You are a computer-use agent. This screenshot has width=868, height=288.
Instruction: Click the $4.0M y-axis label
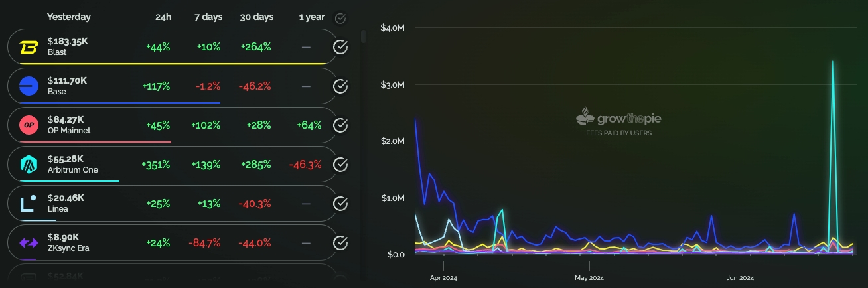(392, 28)
